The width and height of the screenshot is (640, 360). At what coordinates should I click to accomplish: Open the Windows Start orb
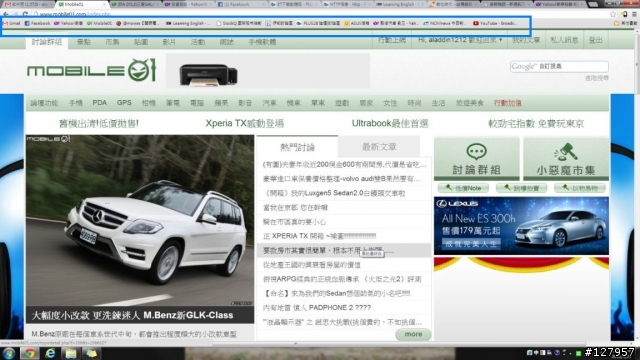[9, 353]
